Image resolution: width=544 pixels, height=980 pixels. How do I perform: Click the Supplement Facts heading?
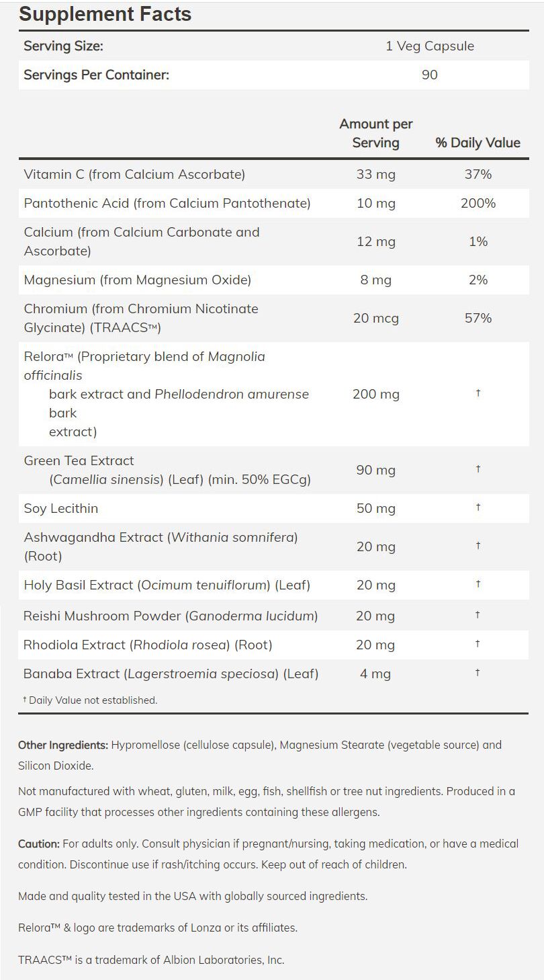pos(105,14)
